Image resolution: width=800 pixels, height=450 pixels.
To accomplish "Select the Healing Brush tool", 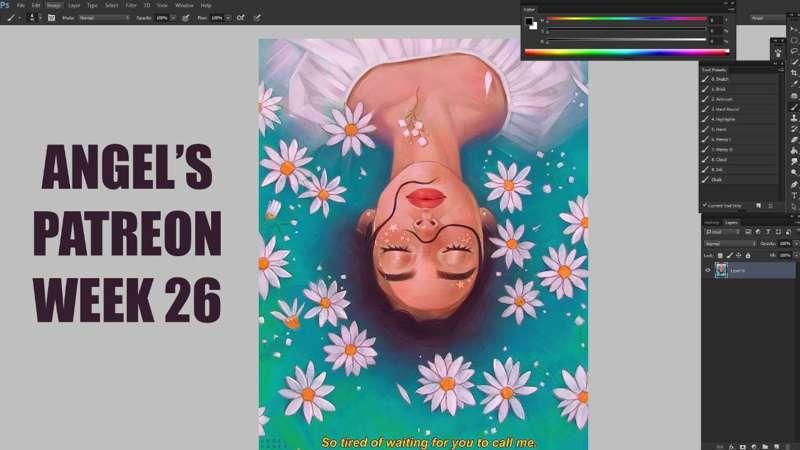I will click(794, 95).
